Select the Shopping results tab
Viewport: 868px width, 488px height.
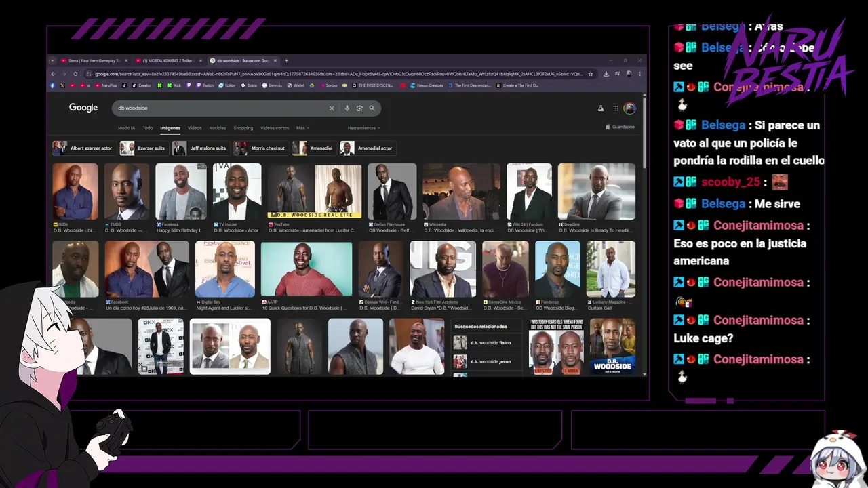coord(243,128)
